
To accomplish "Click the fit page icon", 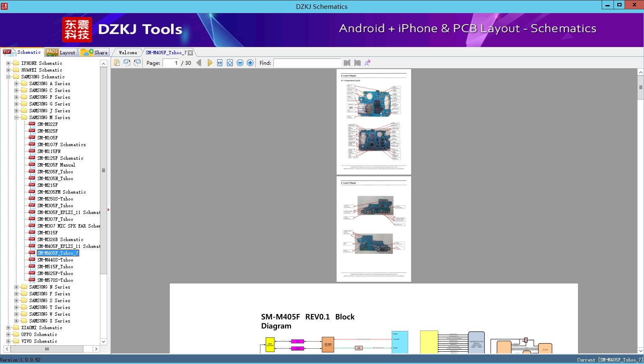I will [230, 63].
